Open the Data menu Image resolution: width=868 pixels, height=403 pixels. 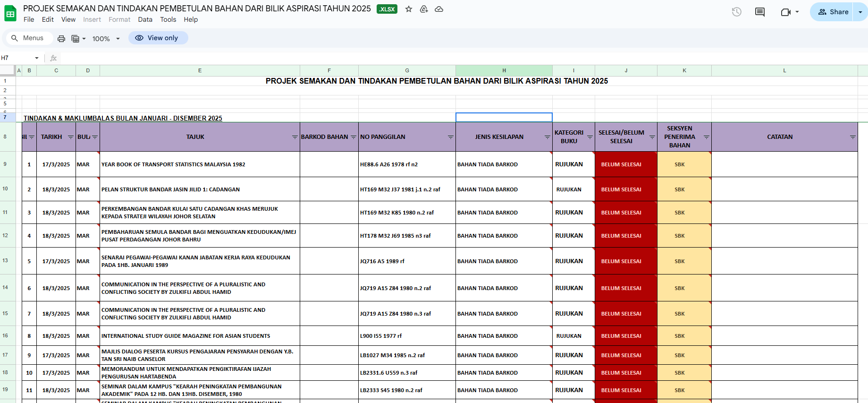[145, 19]
